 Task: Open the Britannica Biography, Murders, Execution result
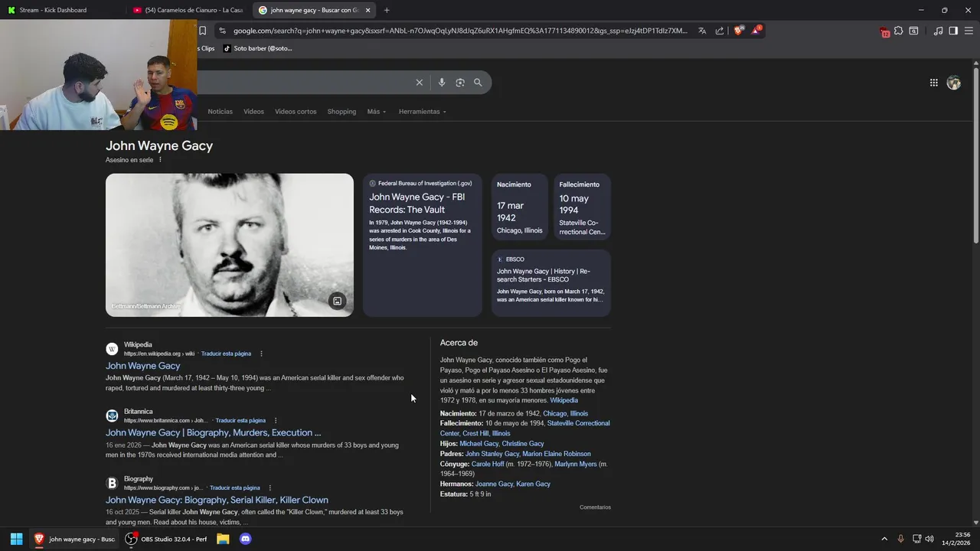click(214, 432)
